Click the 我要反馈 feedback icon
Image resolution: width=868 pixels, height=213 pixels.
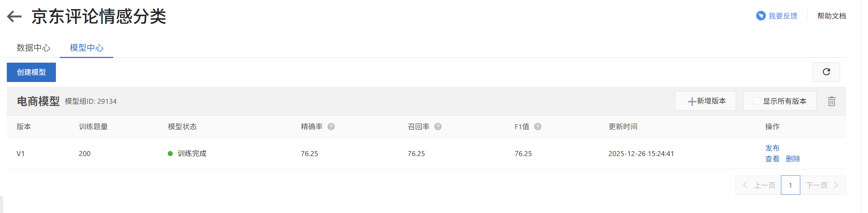coord(760,16)
